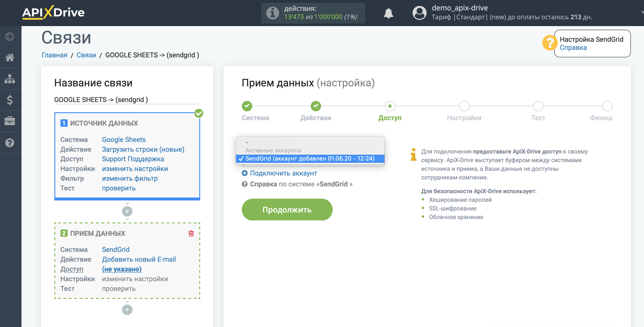Click ИСТОЧНИК ДАННЫХ block header
644x327 pixels.
(x=104, y=123)
